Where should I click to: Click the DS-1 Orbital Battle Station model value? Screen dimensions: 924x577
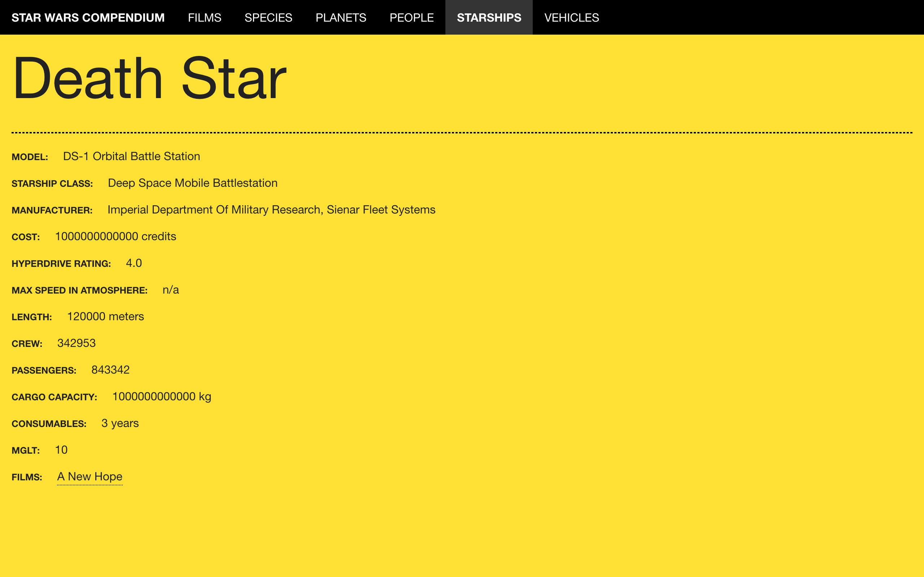coord(131,157)
